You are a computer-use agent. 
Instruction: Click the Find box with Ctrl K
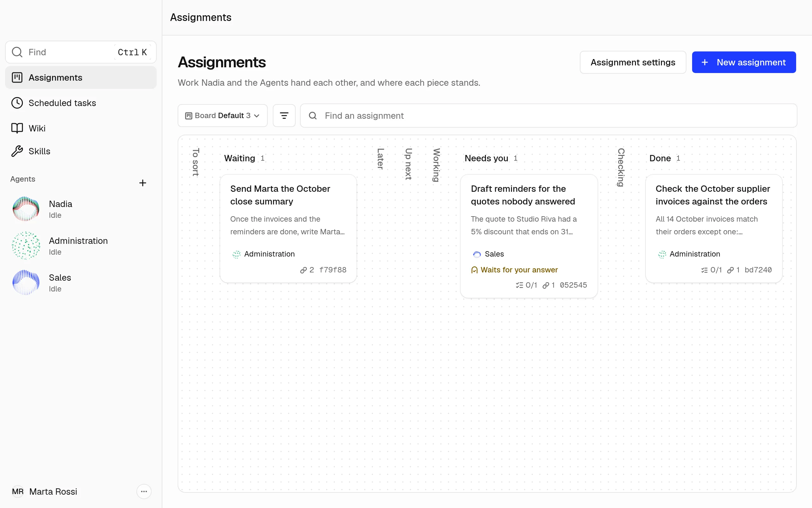point(81,52)
